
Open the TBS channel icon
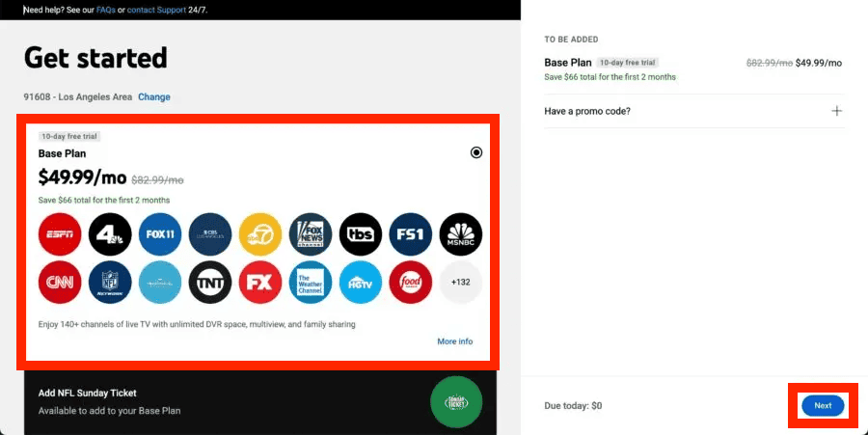(361, 234)
